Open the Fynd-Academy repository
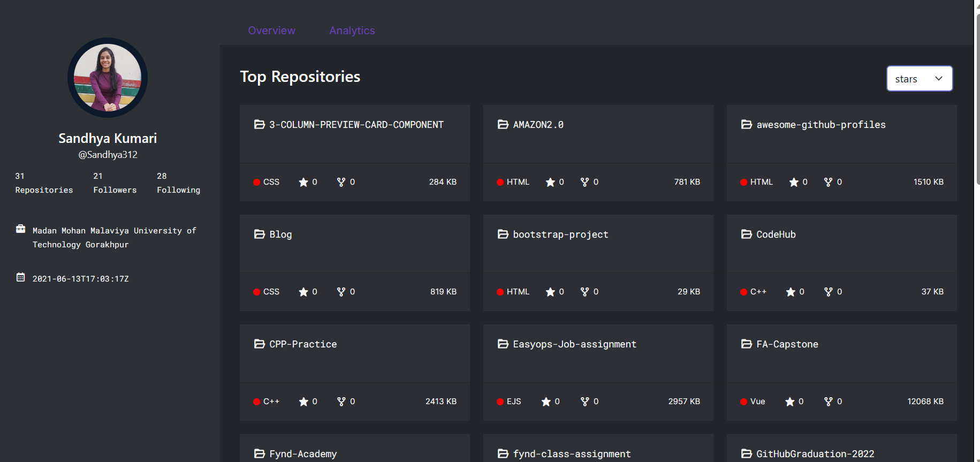This screenshot has height=462, width=980. pyautogui.click(x=303, y=454)
